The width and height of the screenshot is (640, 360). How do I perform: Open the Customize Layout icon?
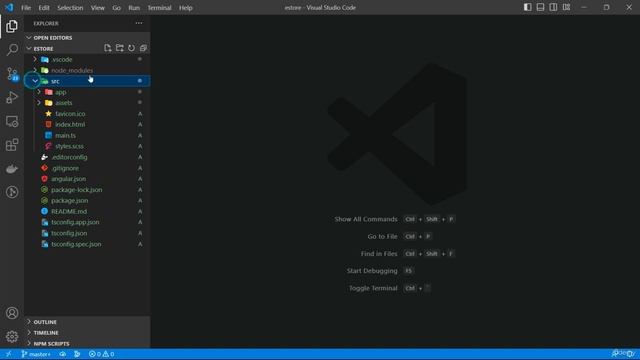[567, 7]
